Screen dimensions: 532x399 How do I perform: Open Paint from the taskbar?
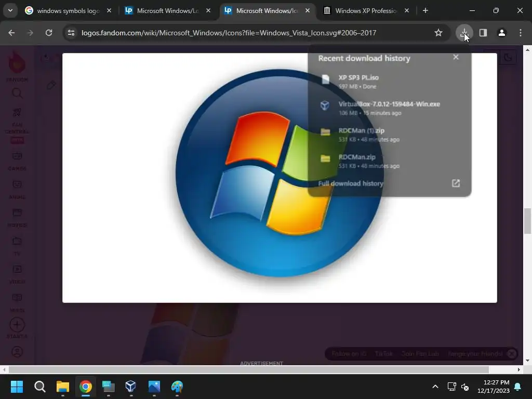tap(177, 387)
